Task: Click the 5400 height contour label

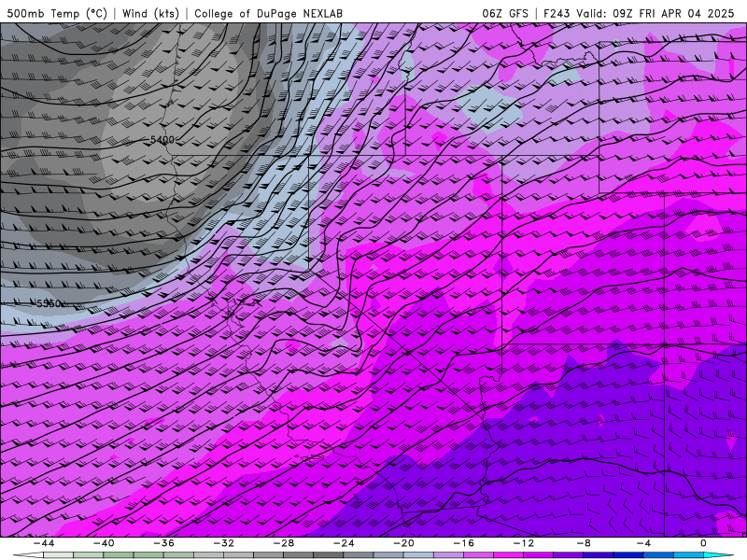Action: (162, 140)
